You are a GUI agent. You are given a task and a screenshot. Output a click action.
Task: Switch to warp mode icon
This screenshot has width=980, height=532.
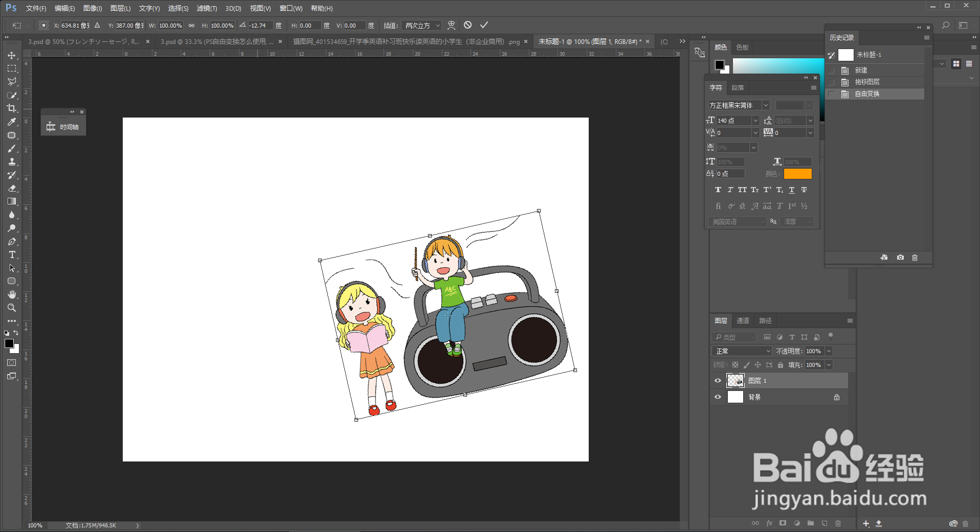pos(451,25)
